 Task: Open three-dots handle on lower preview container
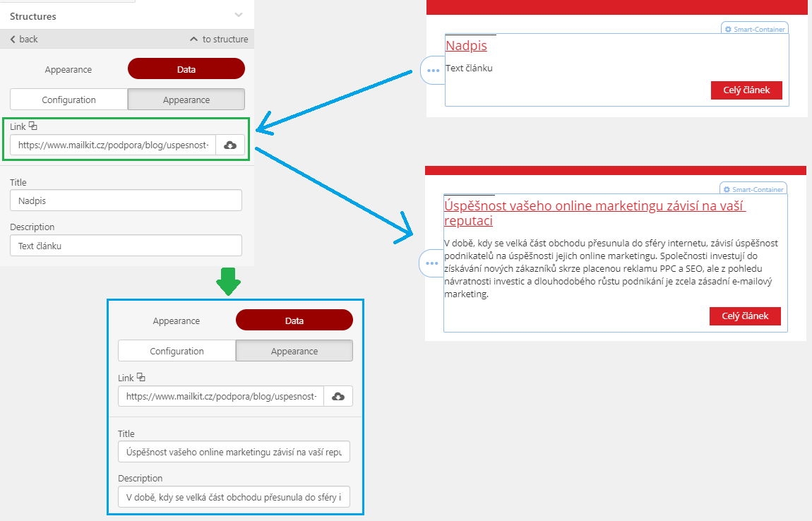point(431,263)
